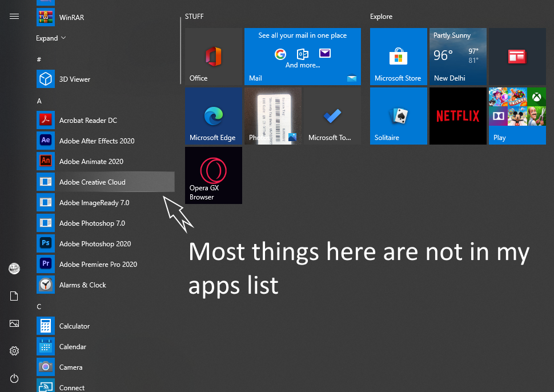Launch Adobe Animate 2020 icon
554x392 pixels.
click(x=46, y=161)
